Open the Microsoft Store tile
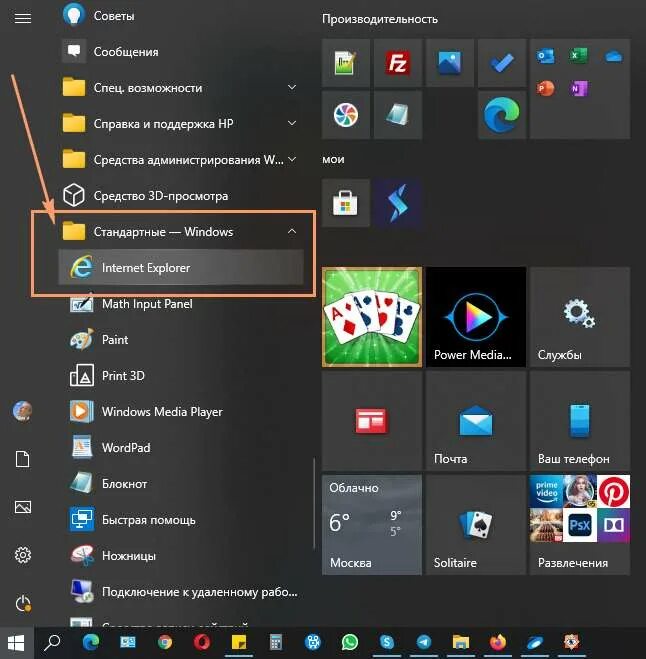This screenshot has height=659, width=646. [345, 203]
